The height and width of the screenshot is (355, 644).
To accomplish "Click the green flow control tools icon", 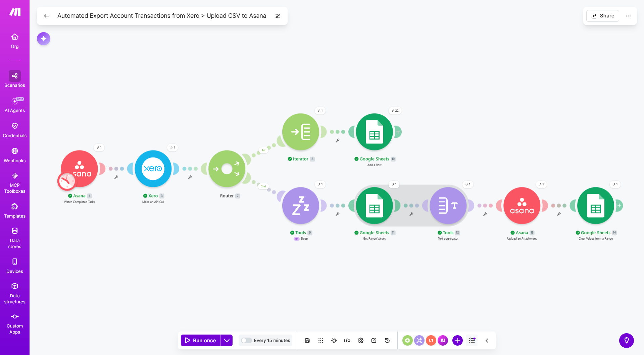I will (407, 341).
